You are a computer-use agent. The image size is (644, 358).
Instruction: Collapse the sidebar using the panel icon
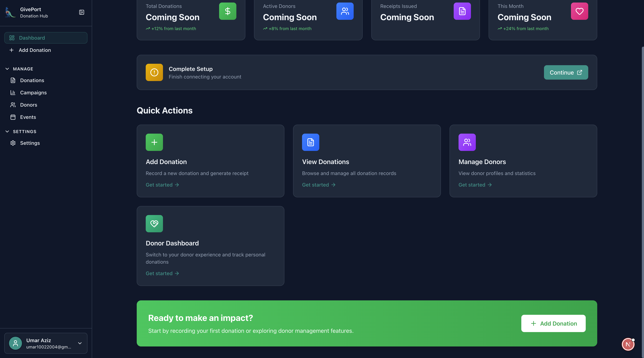coord(81,12)
